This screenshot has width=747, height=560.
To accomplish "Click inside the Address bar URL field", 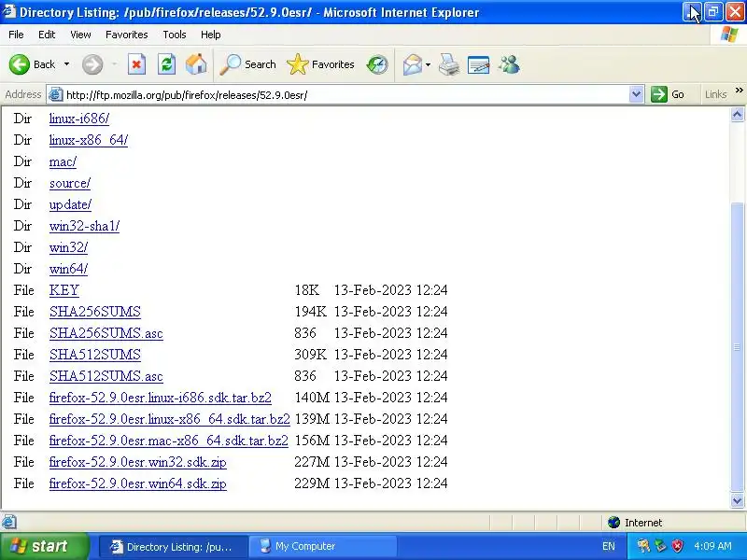I will 345,95.
